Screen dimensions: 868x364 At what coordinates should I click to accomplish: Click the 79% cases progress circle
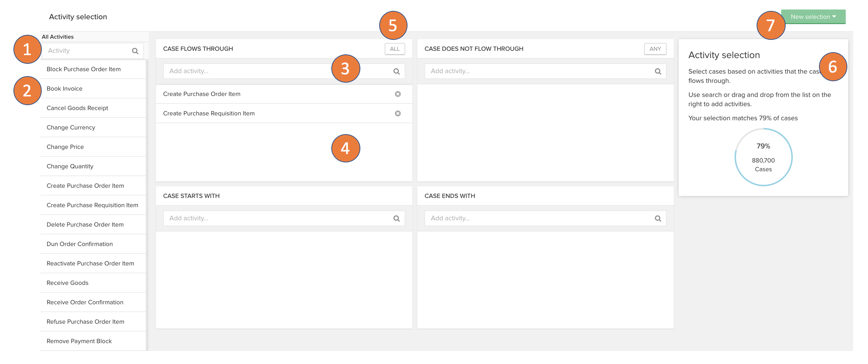(x=763, y=157)
